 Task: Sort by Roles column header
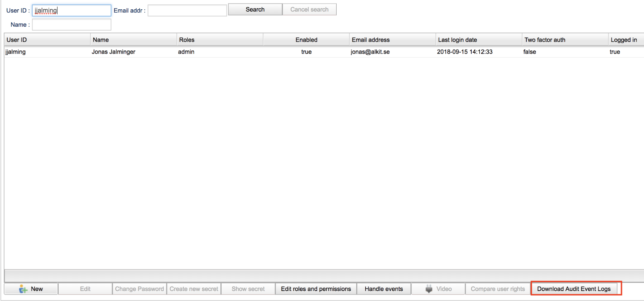click(x=220, y=40)
